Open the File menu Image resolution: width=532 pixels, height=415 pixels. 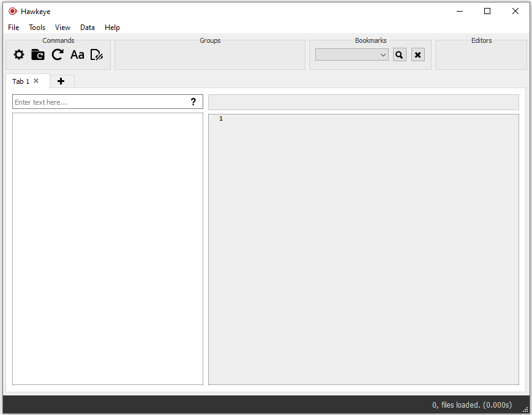[x=13, y=28]
